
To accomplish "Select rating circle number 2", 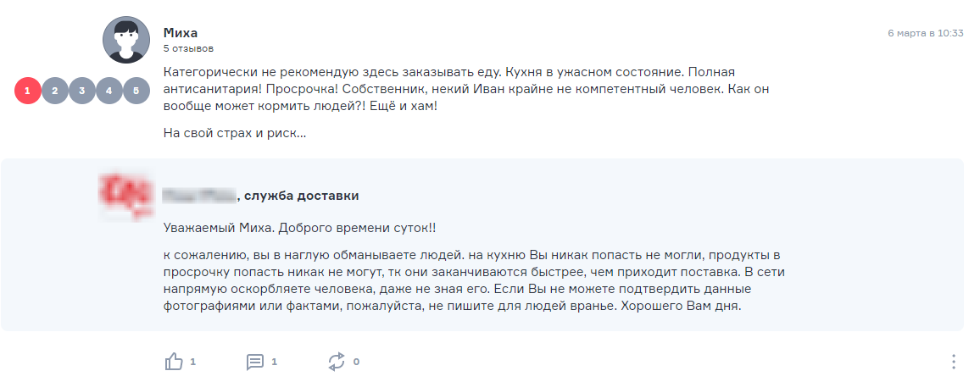I will 55,91.
